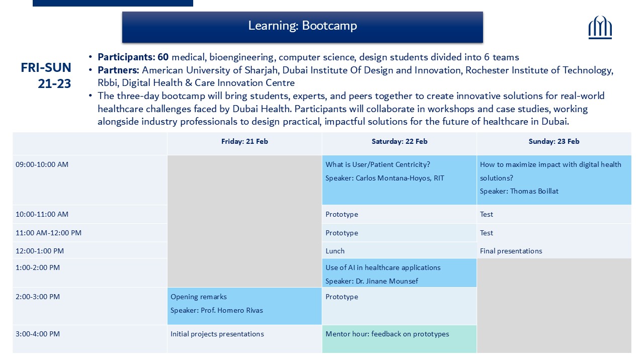Click Saturday 2:00 PM 'Prototype' cell
644x362 pixels.
pos(399,306)
